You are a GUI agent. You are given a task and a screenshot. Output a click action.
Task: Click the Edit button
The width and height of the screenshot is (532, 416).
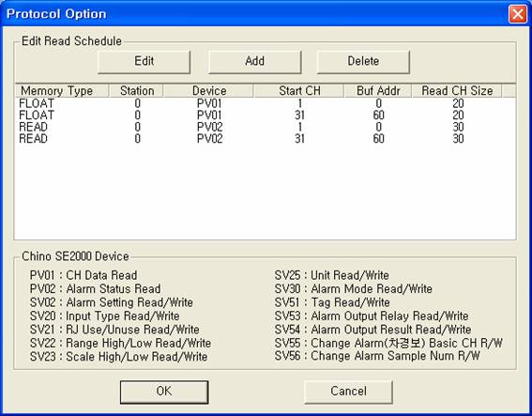pos(144,62)
